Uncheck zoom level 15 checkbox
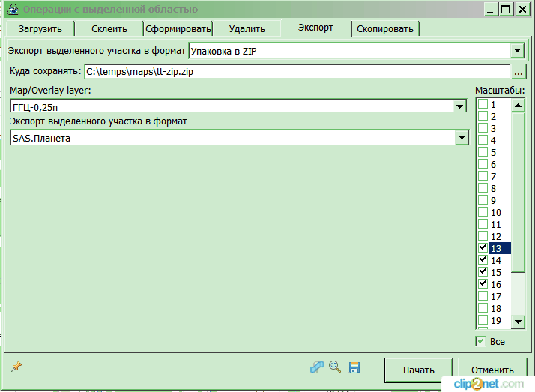Screen dimensions: 535x392 [483, 272]
